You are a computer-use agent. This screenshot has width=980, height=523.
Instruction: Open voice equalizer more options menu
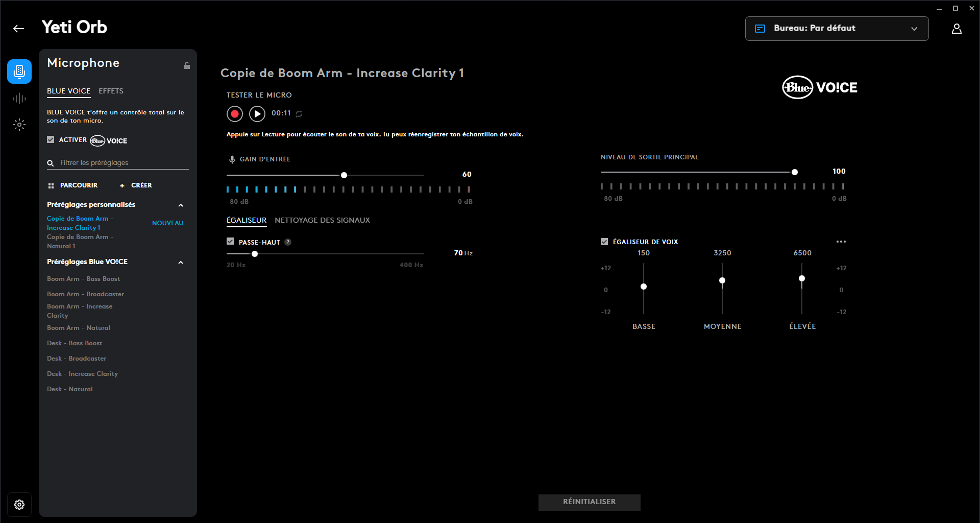(841, 242)
